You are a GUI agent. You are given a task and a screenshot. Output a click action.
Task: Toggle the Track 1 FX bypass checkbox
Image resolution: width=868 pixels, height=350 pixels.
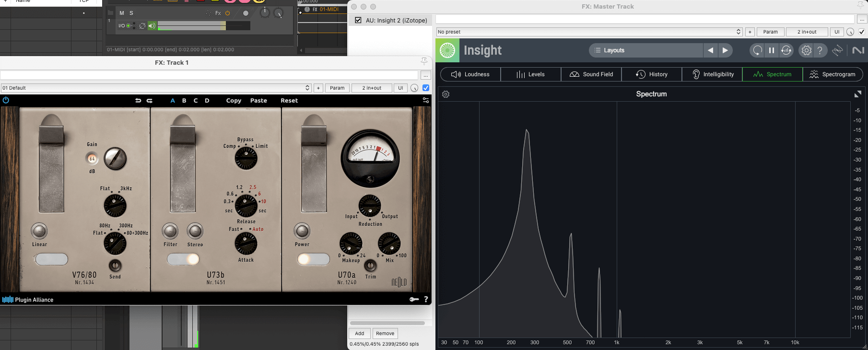(x=426, y=88)
